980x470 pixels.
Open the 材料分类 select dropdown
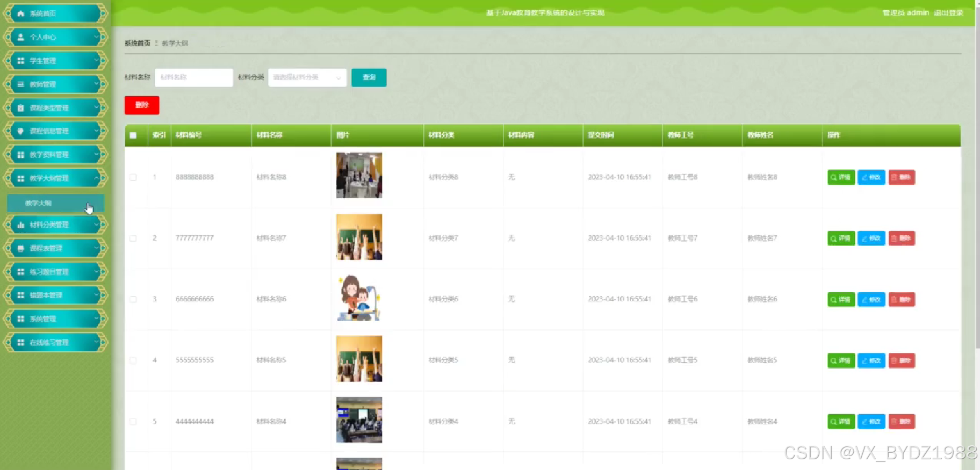(307, 77)
